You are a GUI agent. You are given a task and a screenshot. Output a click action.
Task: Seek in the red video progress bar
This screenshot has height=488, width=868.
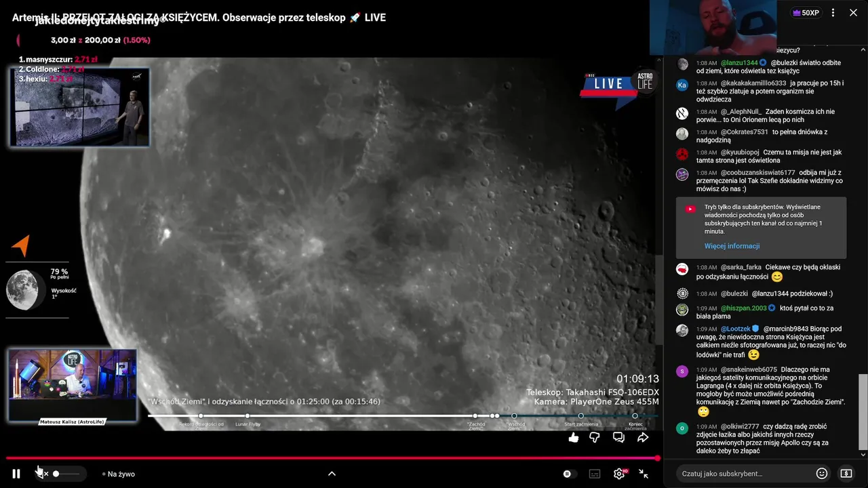[x=332, y=458]
